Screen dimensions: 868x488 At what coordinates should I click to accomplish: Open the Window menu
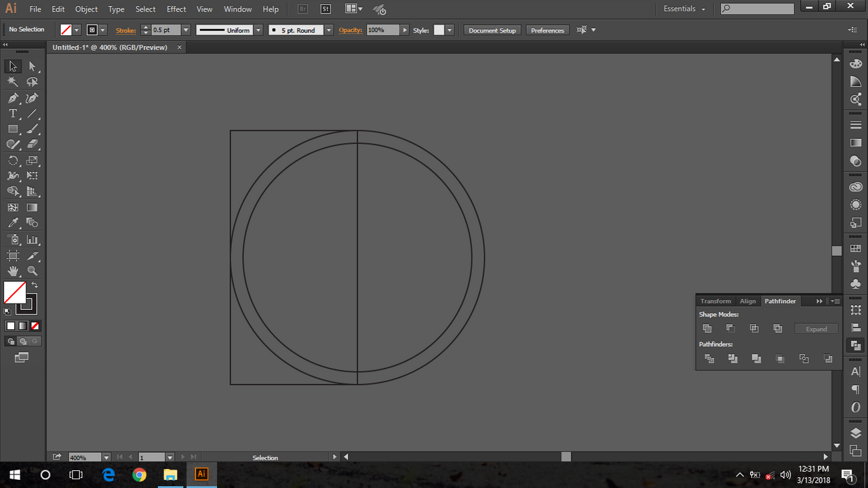tap(237, 9)
